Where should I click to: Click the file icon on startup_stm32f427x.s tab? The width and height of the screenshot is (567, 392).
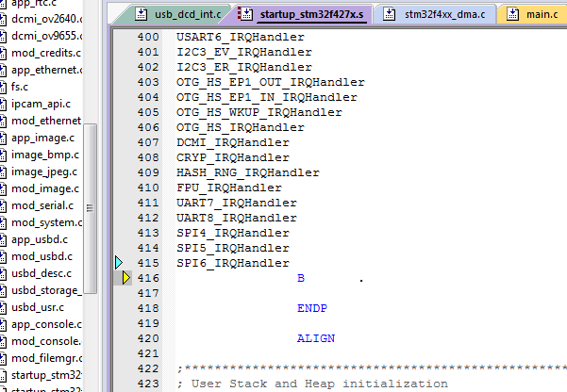[244, 14]
